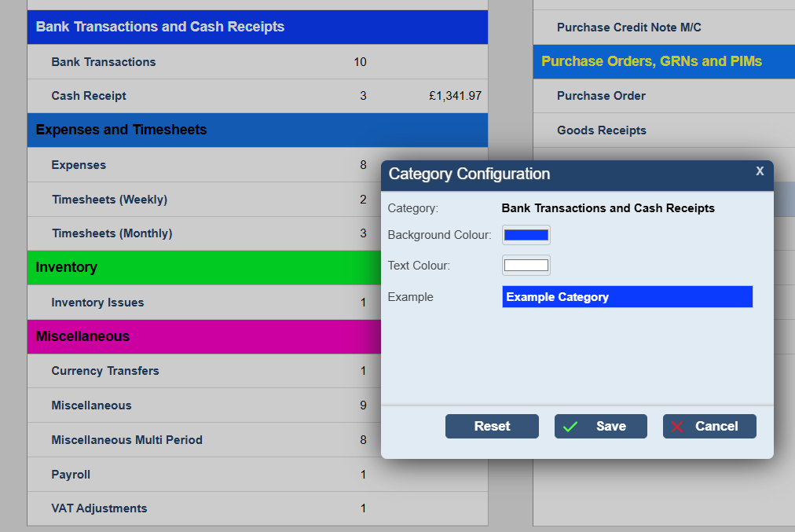
Task: Close the Category Configuration dialog with X
Action: tap(759, 171)
